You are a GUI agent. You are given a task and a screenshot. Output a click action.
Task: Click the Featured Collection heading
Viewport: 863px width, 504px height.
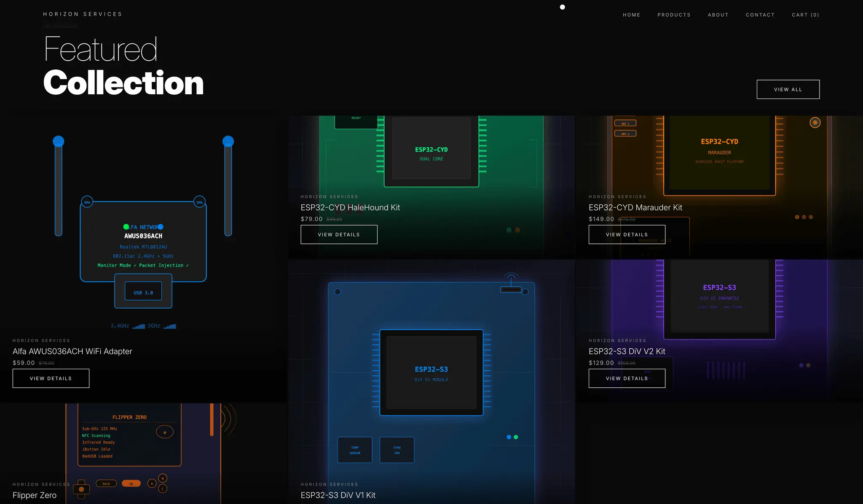pos(123,66)
